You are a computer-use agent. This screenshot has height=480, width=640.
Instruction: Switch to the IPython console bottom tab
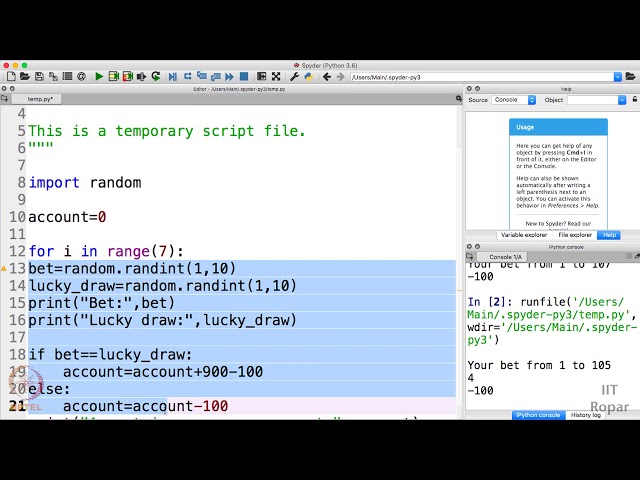(538, 415)
